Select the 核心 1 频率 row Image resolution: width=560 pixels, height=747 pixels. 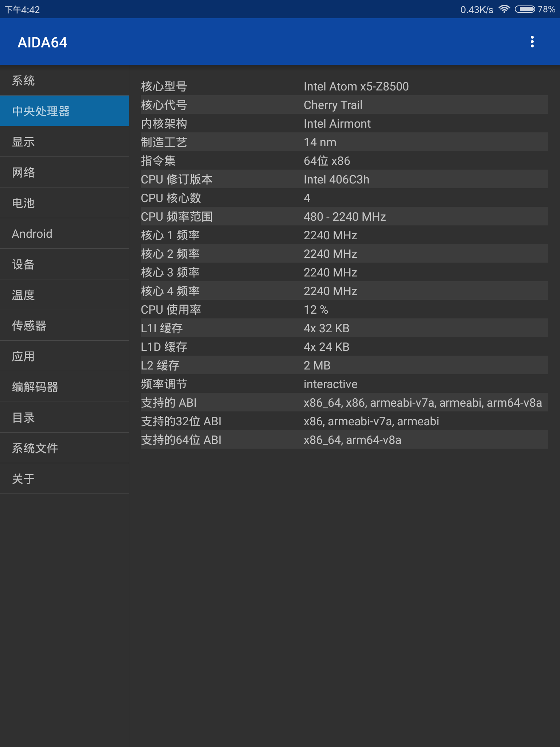(344, 235)
